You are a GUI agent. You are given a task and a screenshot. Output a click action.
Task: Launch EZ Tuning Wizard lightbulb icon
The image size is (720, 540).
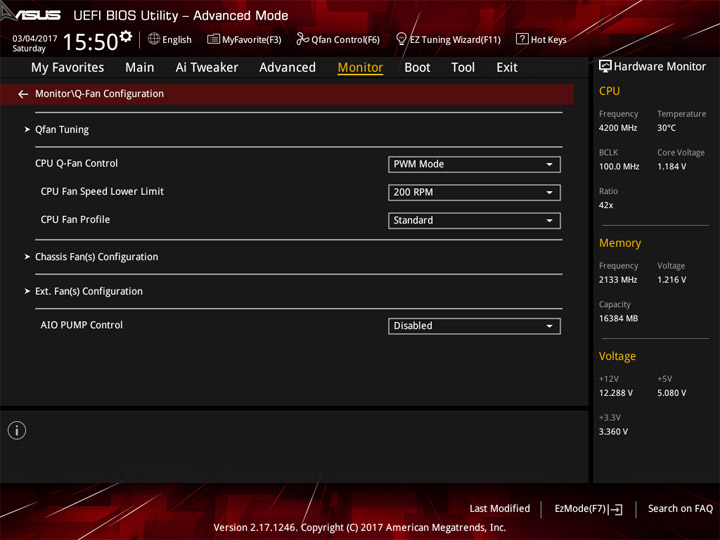pos(401,39)
